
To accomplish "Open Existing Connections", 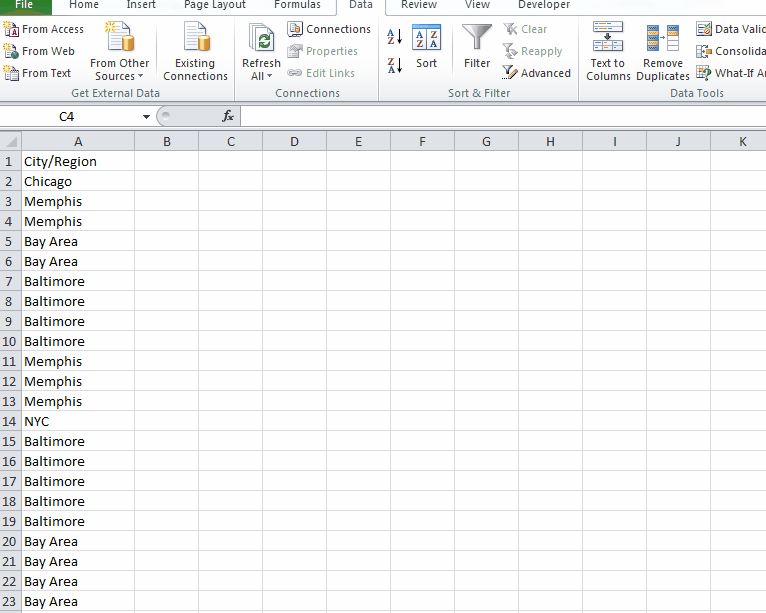I will (x=195, y=51).
